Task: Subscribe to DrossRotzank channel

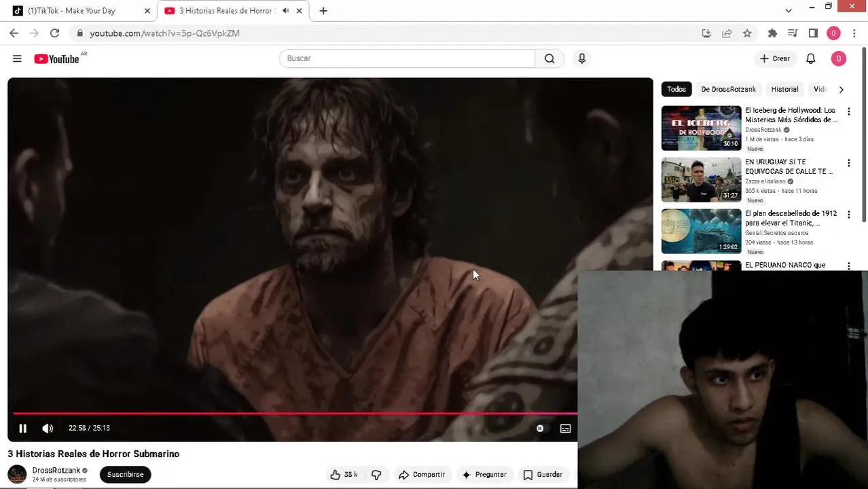Action: click(125, 475)
